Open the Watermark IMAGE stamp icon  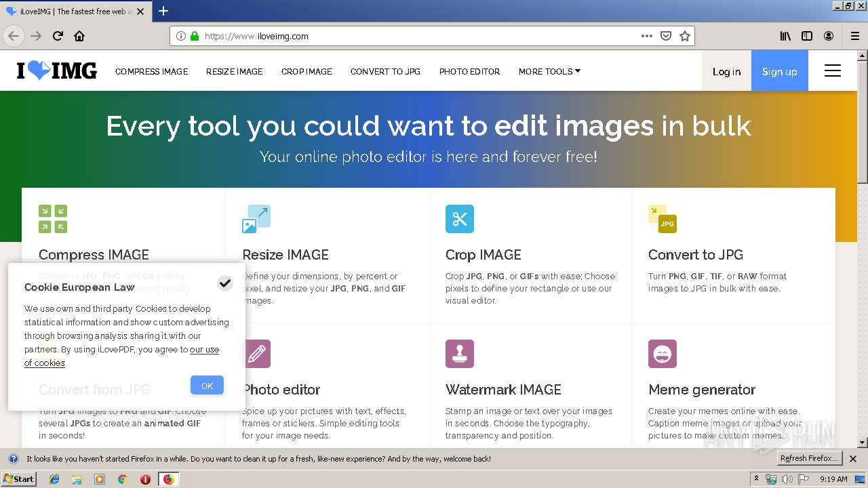[460, 354]
